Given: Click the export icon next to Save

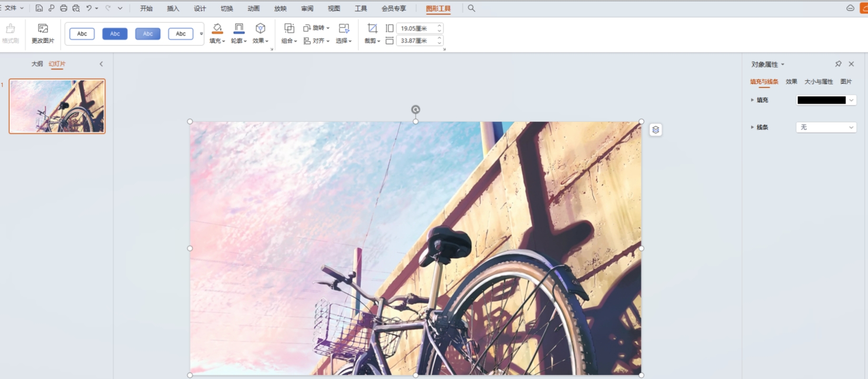Looking at the screenshot, I should [51, 8].
